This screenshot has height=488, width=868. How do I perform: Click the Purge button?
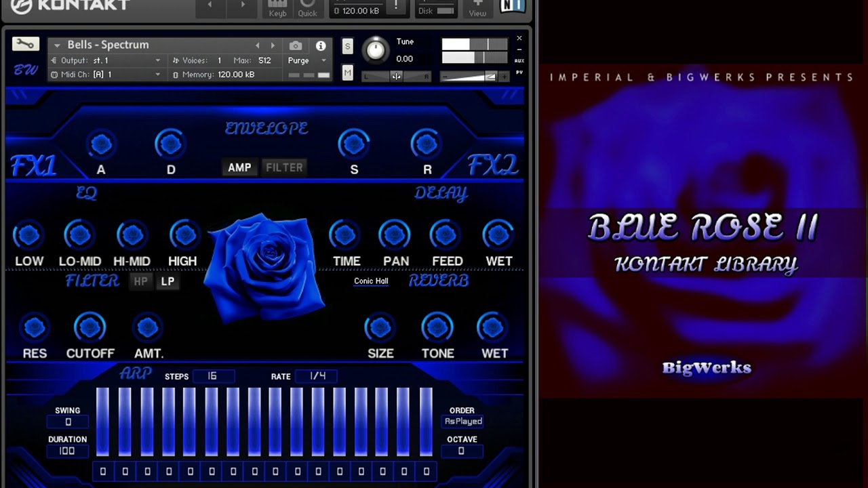298,60
